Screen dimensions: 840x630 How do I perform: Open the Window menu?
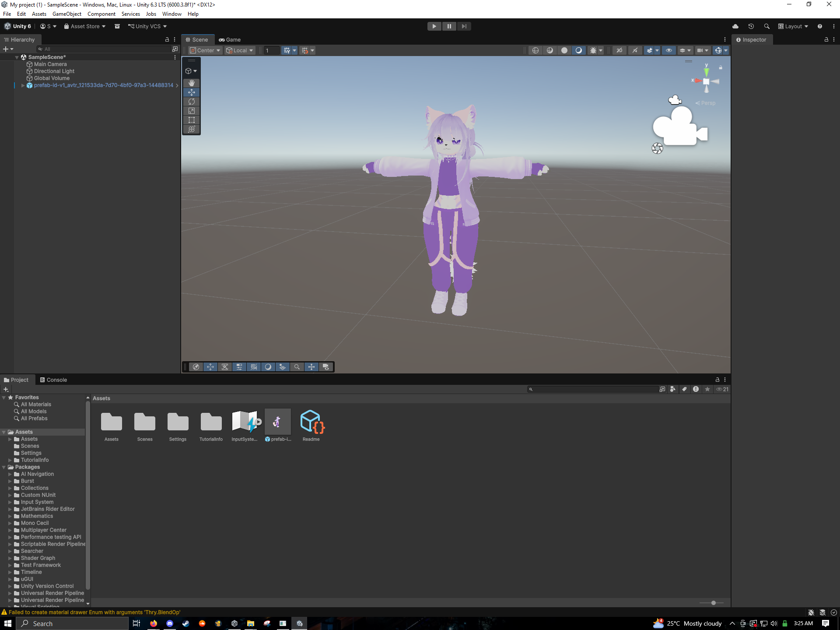(x=171, y=14)
